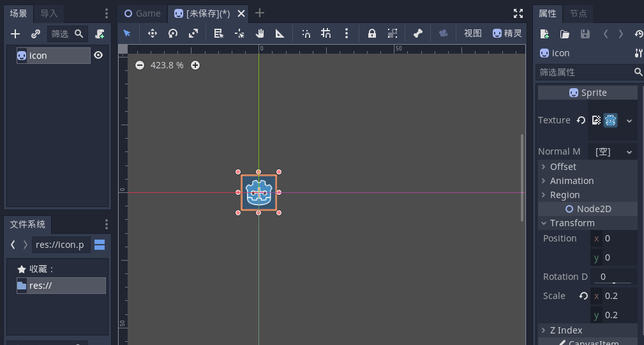Image resolution: width=644 pixels, height=345 pixels.
Task: Revert Texture property to default
Action: click(581, 120)
